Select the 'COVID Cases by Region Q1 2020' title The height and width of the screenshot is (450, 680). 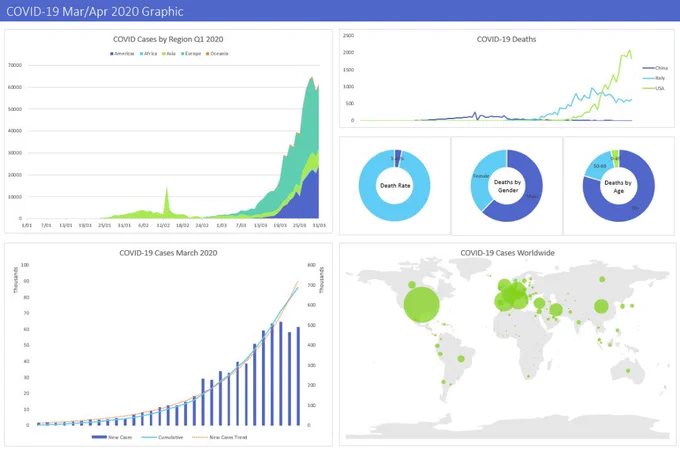coord(168,39)
